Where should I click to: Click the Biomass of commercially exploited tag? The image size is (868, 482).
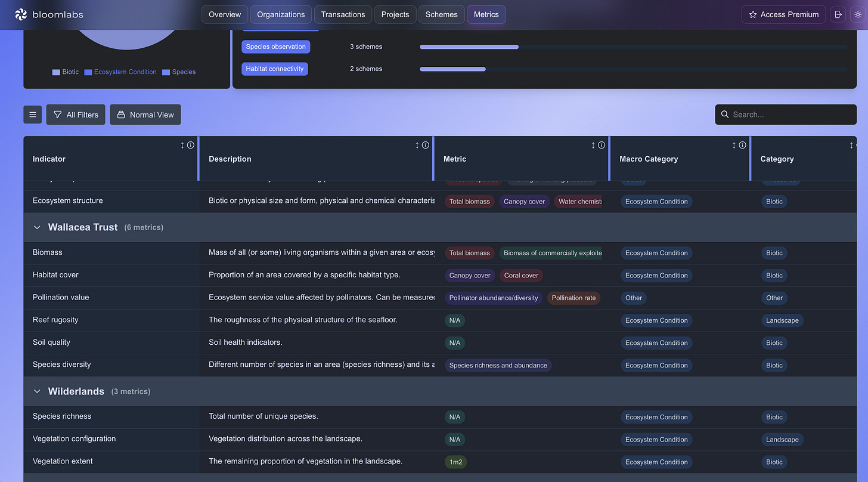[x=551, y=253]
